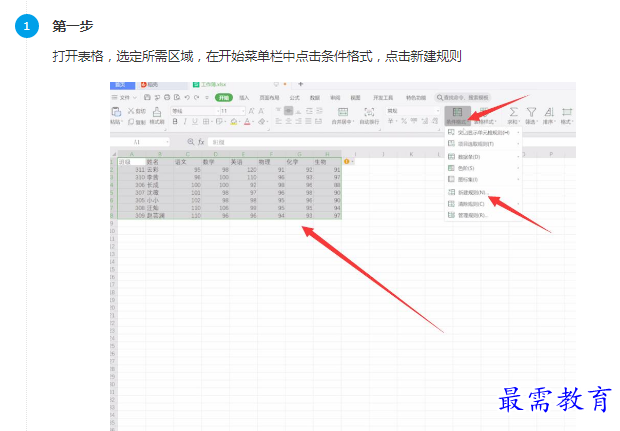Click the percent style icon
620x431 pixels.
(x=404, y=121)
